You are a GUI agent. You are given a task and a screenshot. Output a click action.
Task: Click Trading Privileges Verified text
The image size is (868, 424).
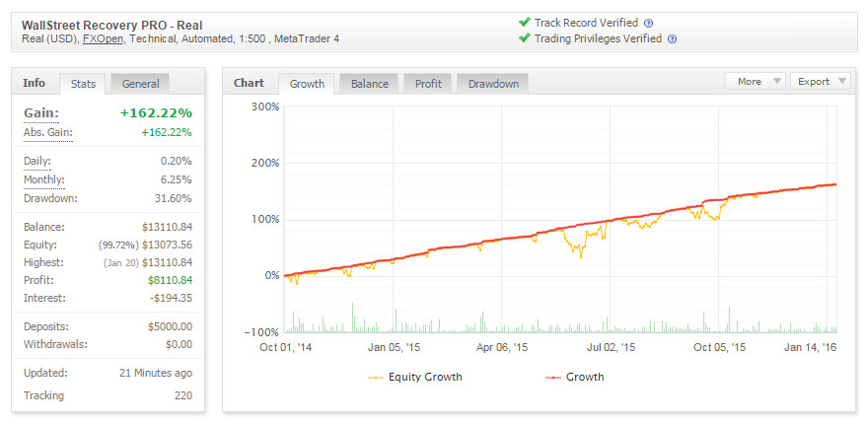[x=598, y=38]
